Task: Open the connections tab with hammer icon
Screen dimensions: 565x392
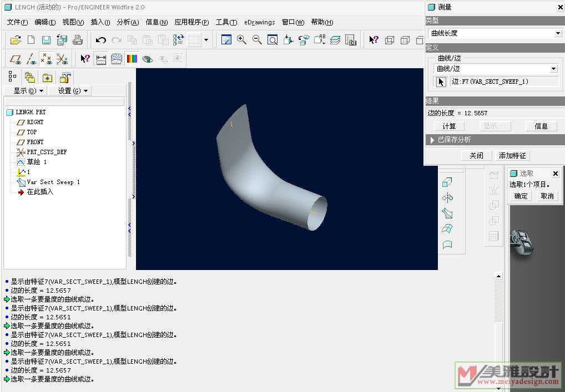Action: pos(65,77)
